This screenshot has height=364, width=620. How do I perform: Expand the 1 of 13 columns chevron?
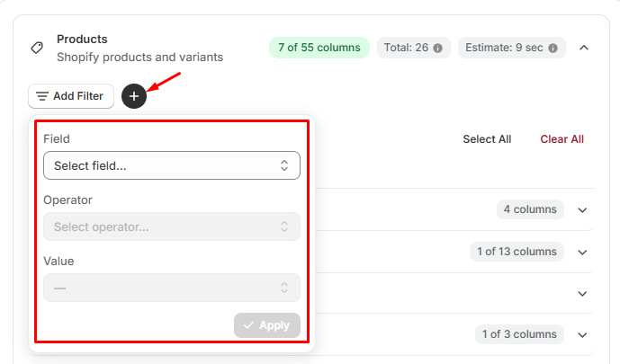(x=582, y=253)
